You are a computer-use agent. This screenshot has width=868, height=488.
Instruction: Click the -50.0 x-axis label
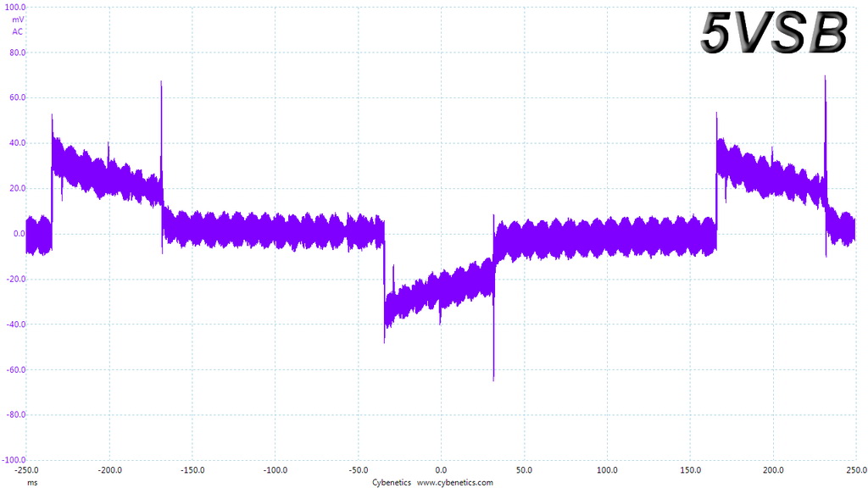click(359, 470)
